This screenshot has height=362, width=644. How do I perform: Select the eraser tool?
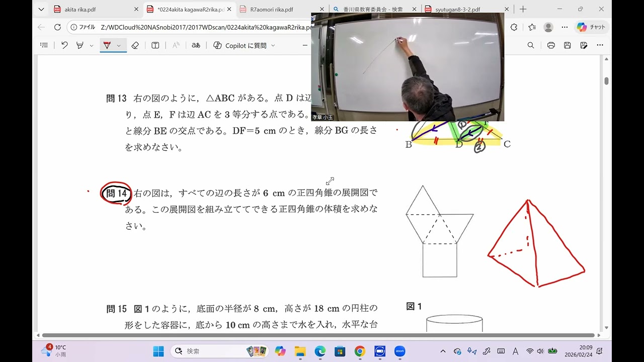click(135, 45)
